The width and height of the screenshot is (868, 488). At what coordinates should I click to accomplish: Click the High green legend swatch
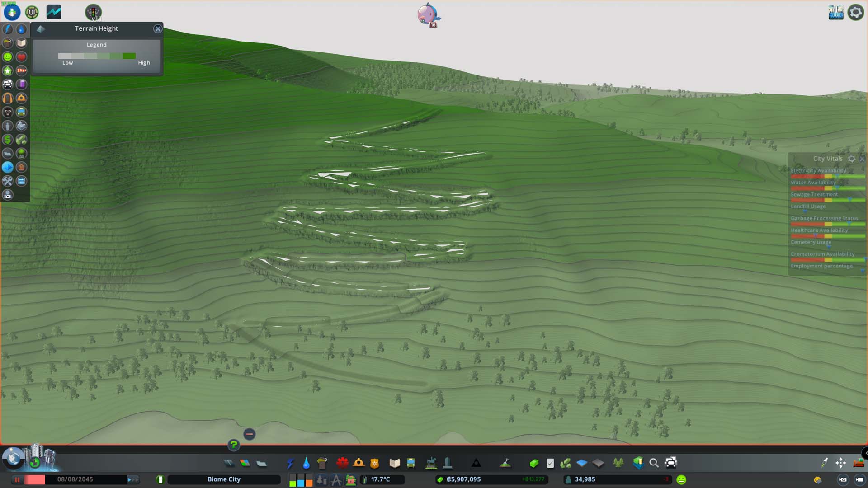129,56
